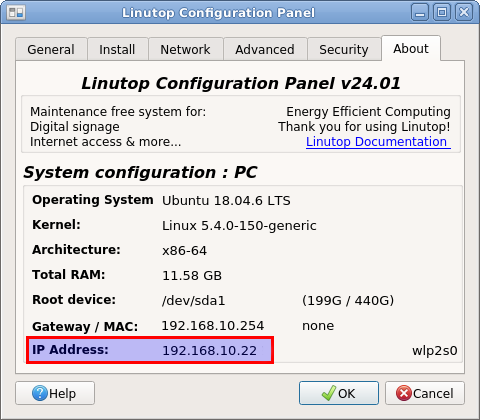Click the IP address value 192.168.10.22
The width and height of the screenshot is (480, 420).
pos(210,351)
